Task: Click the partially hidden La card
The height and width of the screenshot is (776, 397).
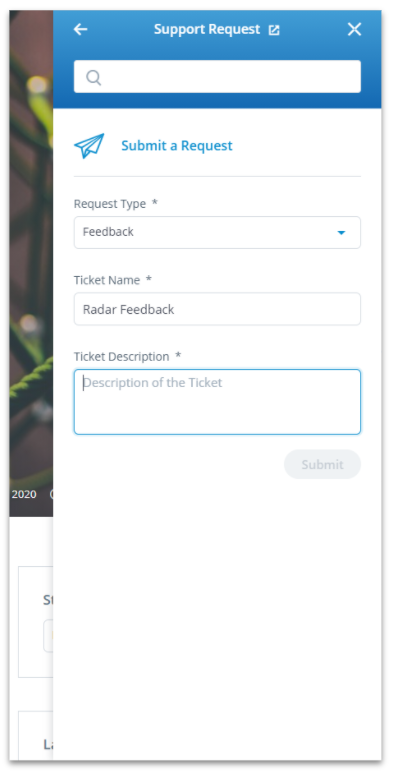Action: pos(36,735)
